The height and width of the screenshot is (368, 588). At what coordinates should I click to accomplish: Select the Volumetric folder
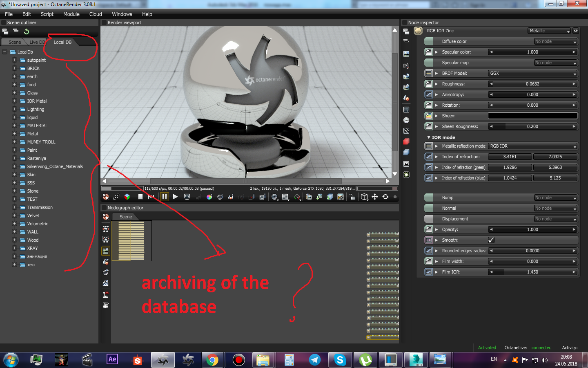tap(38, 224)
